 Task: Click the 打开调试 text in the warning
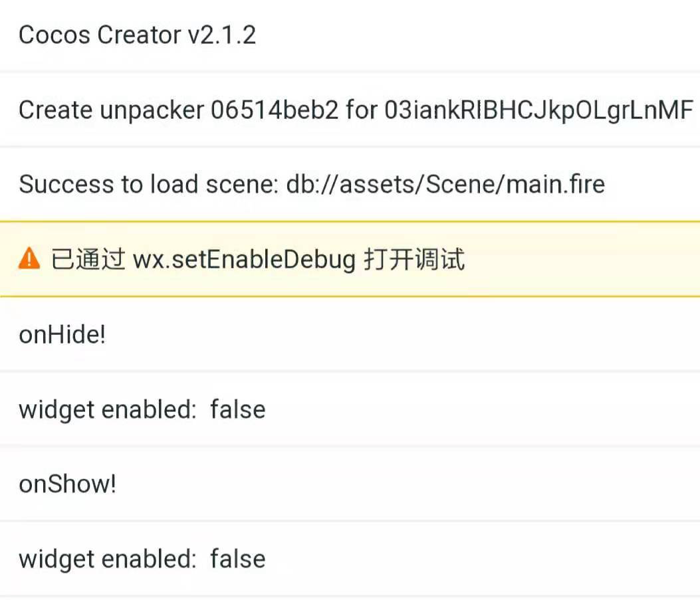(x=414, y=259)
